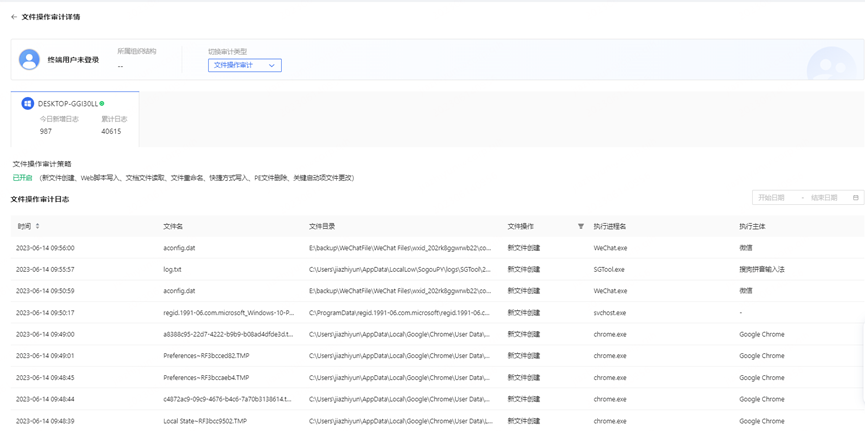
Task: Open the date range calendar icon
Action: tap(856, 198)
